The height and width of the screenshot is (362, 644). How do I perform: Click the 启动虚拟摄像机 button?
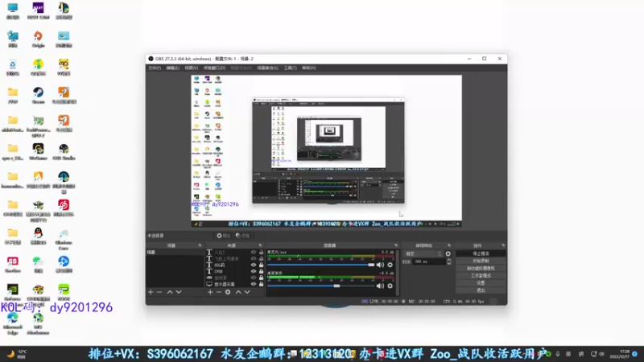pos(481,269)
